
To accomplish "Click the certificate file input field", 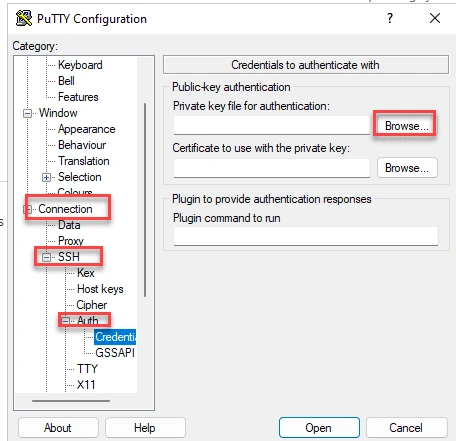I will 272,168.
